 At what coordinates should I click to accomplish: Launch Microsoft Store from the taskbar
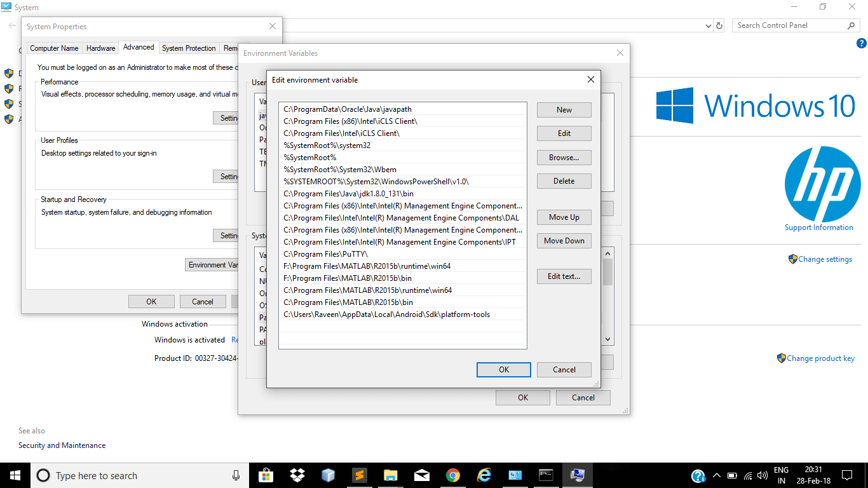[x=266, y=475]
